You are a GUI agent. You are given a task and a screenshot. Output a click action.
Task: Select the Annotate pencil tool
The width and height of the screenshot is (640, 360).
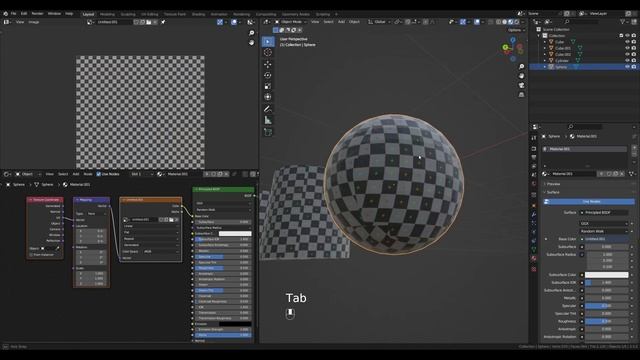coord(268,109)
